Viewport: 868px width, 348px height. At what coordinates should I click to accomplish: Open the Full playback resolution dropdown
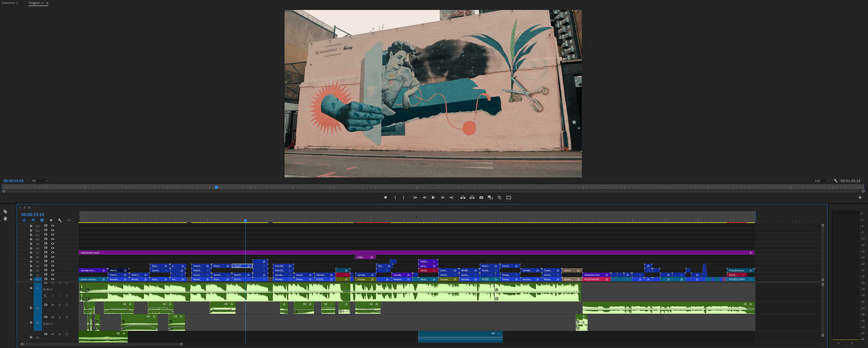click(x=822, y=181)
